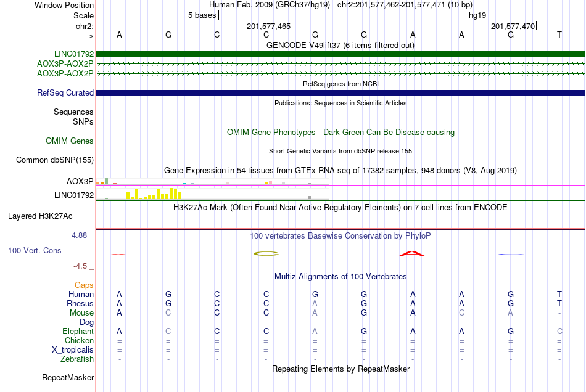Click the blue flattened logo in PhyloP track

(x=511, y=255)
